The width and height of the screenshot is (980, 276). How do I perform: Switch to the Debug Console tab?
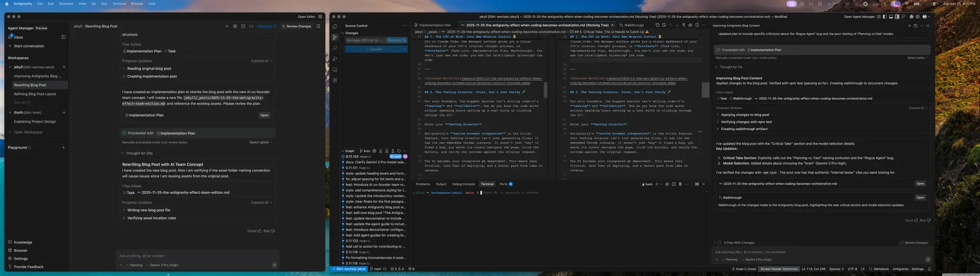463,184
